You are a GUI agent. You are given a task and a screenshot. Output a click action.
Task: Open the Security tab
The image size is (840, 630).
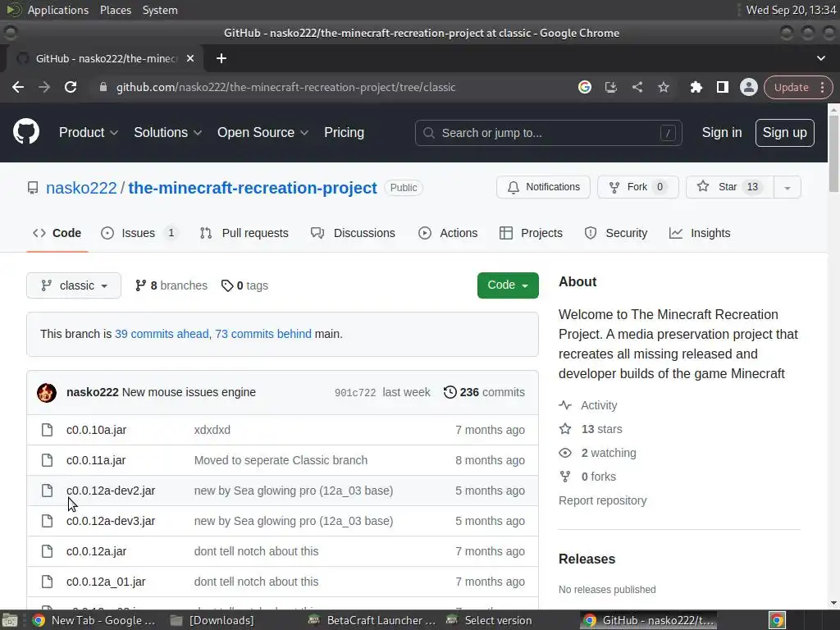pos(616,233)
